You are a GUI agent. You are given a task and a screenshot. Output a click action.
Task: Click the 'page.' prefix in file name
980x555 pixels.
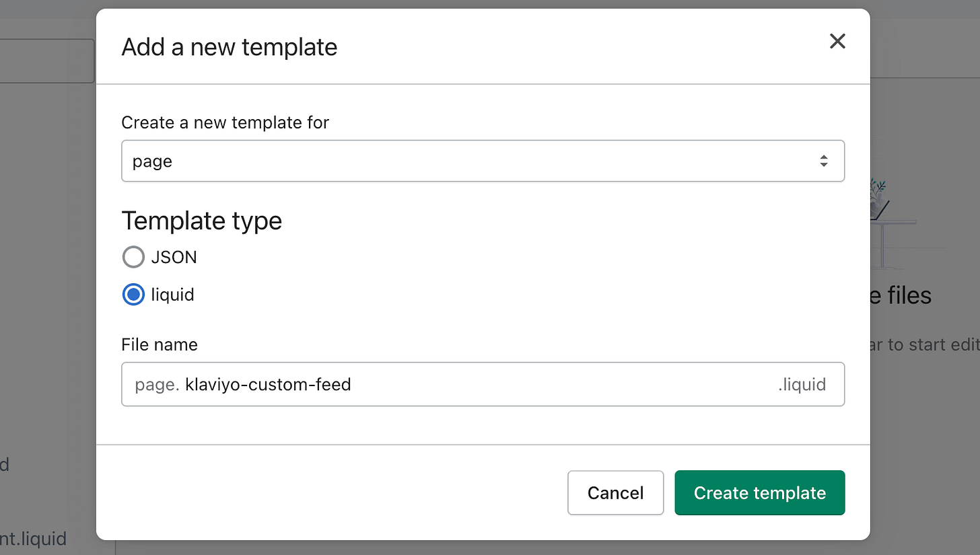(x=157, y=385)
